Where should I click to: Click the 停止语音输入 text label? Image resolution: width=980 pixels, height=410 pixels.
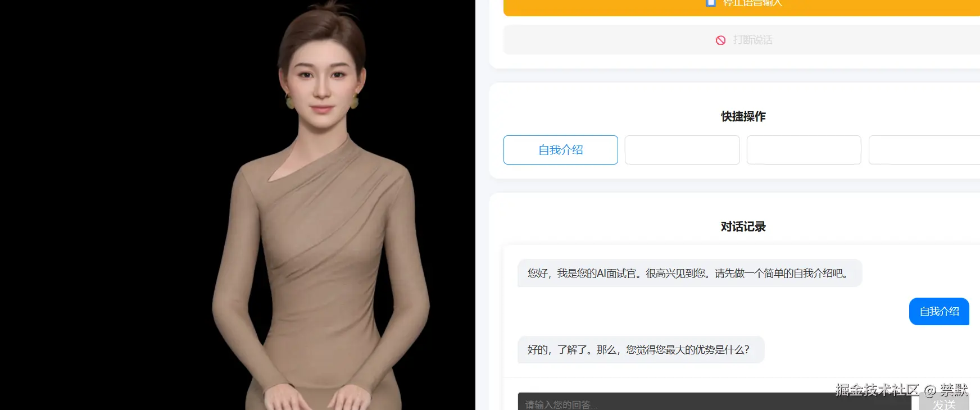752,3
